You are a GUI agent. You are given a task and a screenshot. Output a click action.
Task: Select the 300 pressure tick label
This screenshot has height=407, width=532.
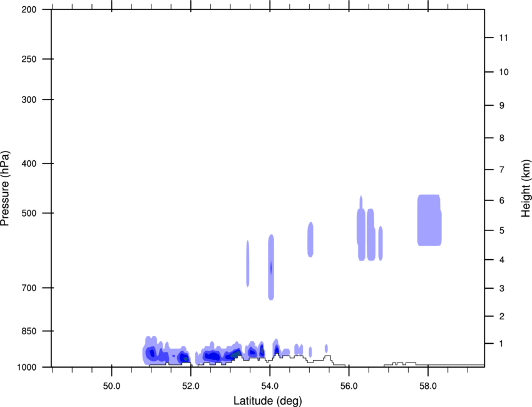coord(29,100)
